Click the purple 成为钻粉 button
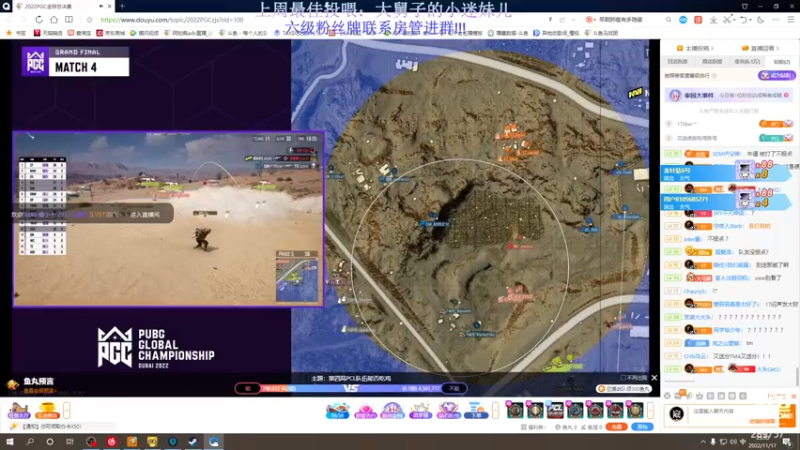800x450 pixels. [x=776, y=76]
